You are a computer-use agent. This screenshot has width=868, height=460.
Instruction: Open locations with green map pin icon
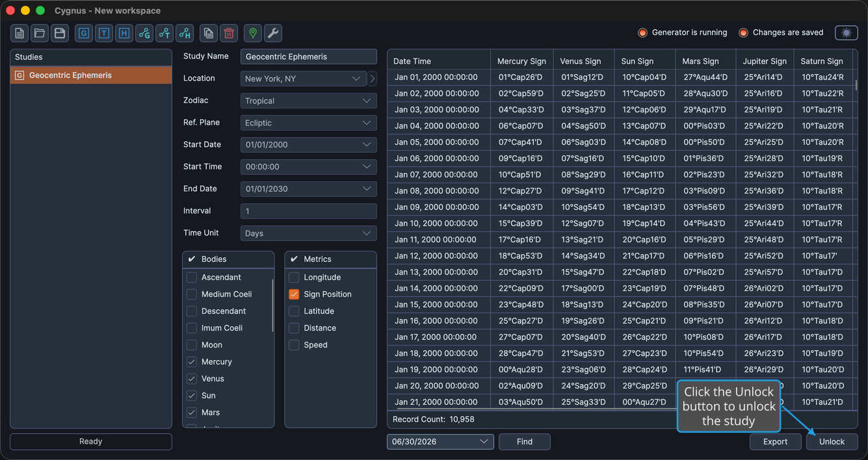(x=253, y=33)
